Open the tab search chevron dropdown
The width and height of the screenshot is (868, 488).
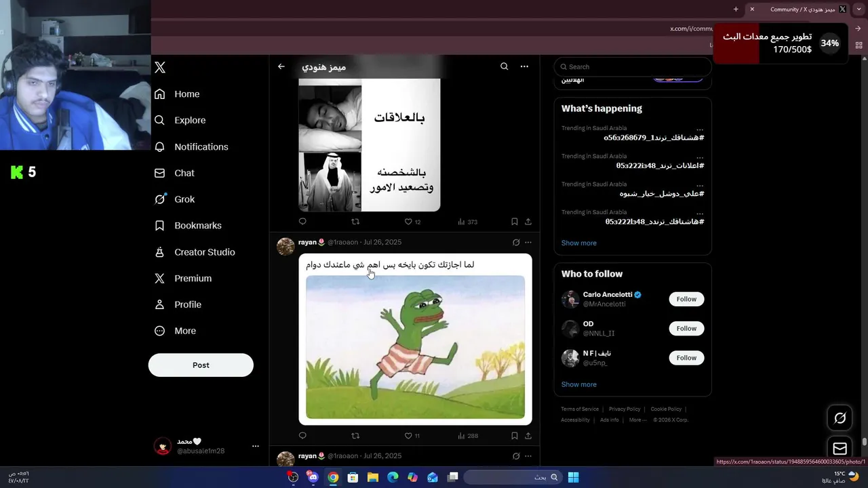tap(859, 9)
